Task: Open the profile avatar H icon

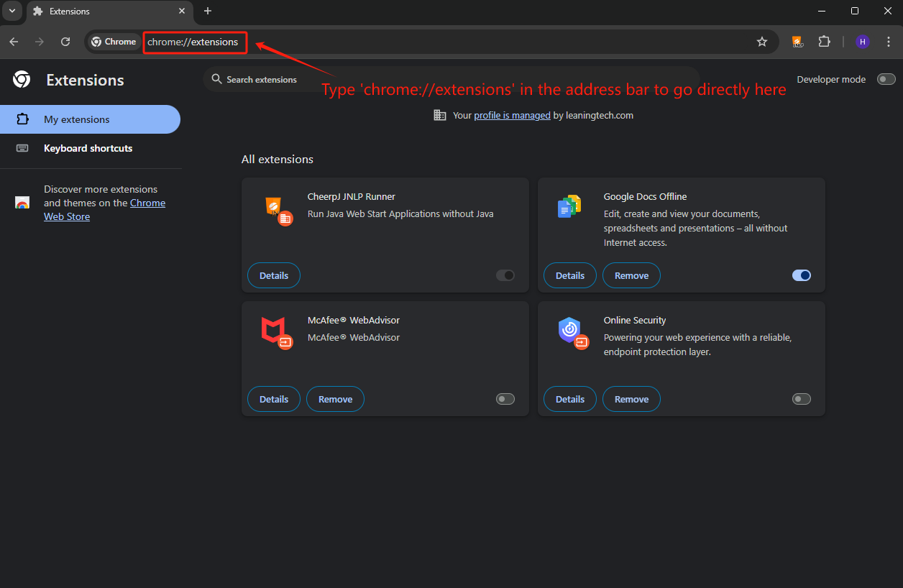Action: (x=862, y=42)
